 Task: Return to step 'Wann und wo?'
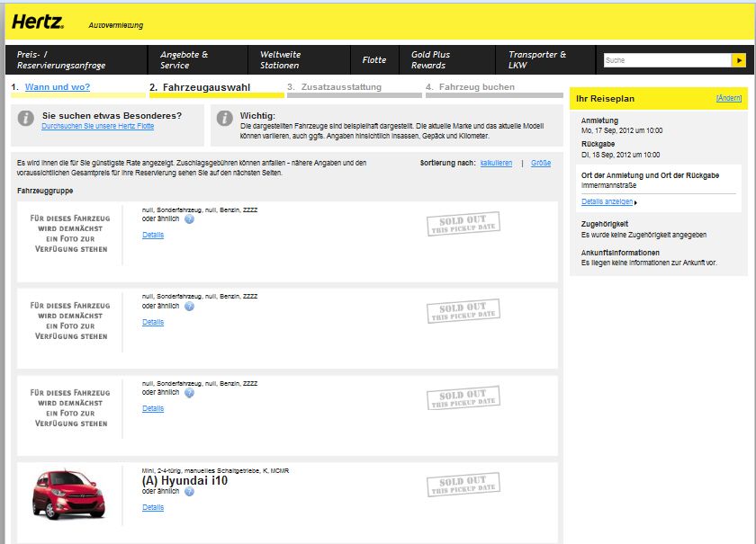click(x=58, y=87)
